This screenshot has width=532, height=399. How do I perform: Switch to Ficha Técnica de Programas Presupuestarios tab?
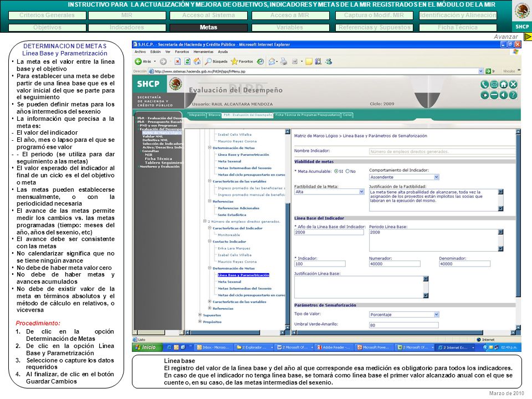[308, 115]
